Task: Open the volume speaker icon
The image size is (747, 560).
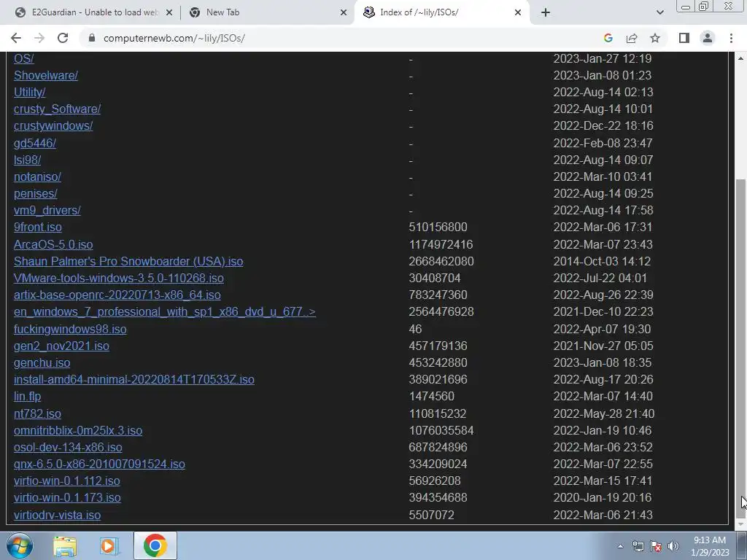Action: point(673,546)
